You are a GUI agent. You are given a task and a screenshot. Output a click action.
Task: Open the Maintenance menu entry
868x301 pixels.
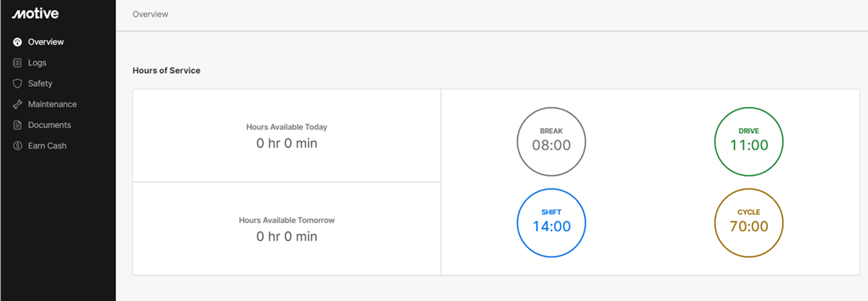point(52,104)
